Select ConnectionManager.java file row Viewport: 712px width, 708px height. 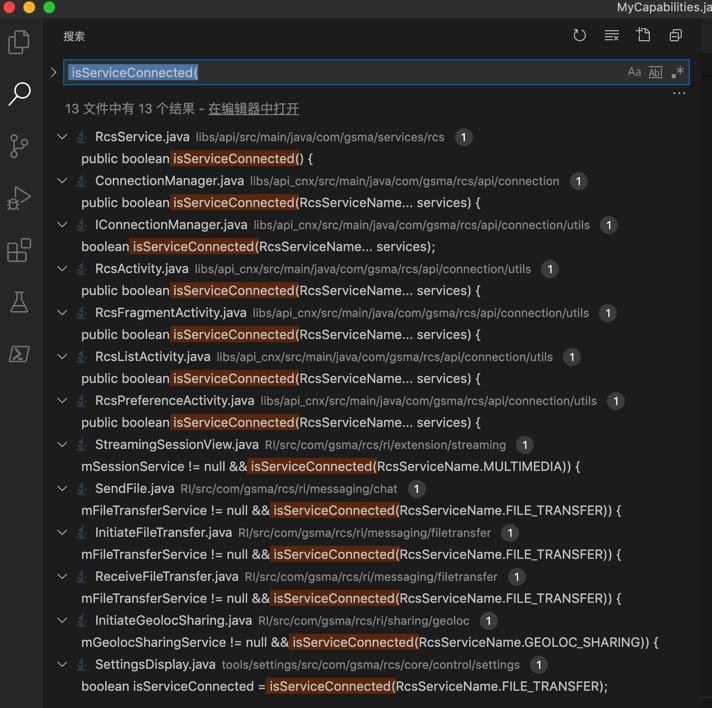(x=372, y=181)
